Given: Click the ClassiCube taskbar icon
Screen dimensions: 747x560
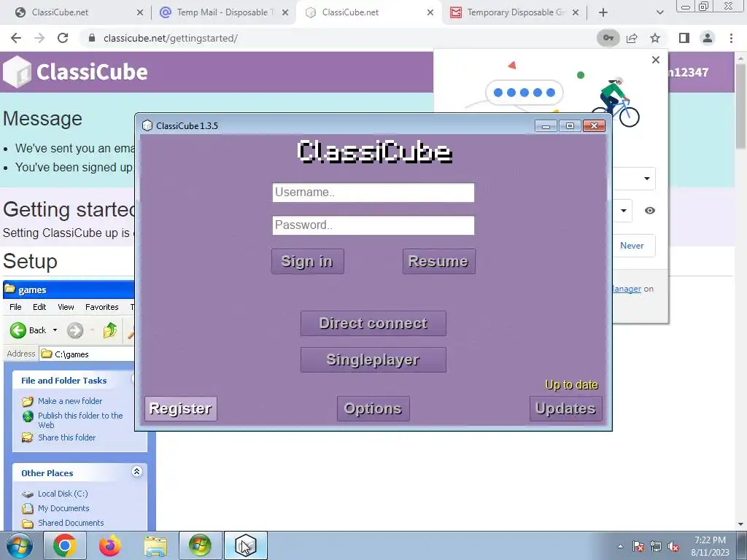Looking at the screenshot, I should [246, 545].
